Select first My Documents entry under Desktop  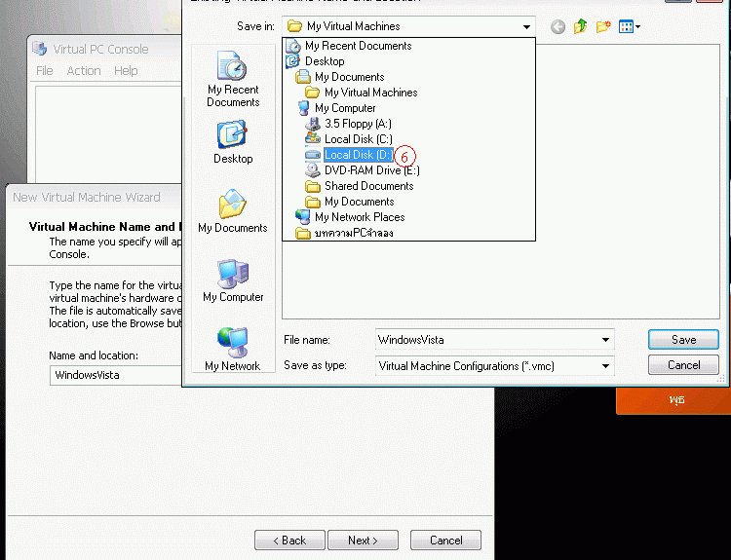[340, 77]
